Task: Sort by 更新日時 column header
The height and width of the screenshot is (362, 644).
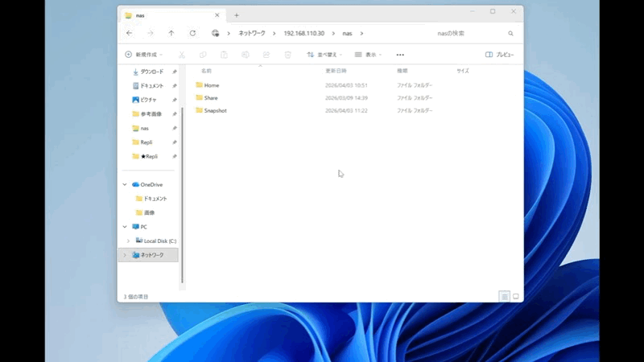Action: coord(336,71)
